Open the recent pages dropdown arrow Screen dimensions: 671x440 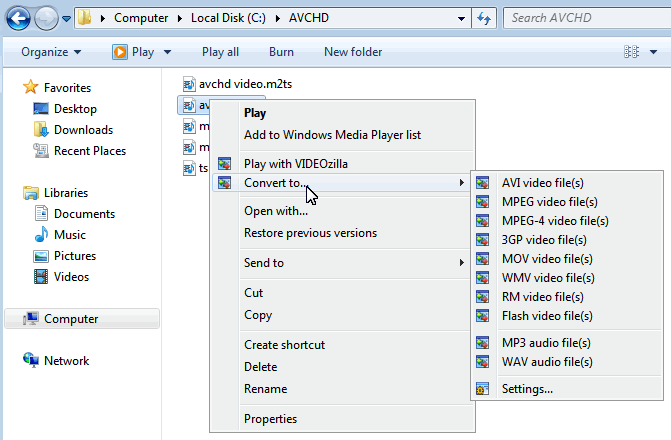[66, 19]
